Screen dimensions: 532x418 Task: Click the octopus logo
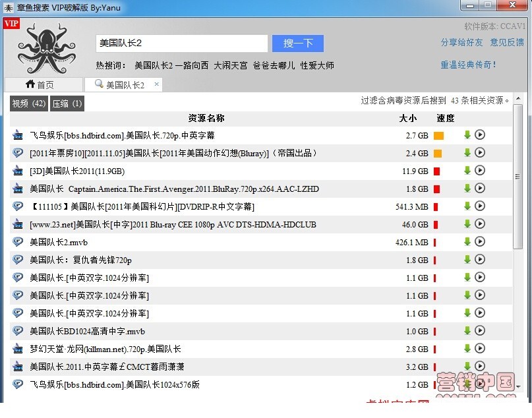[47, 48]
